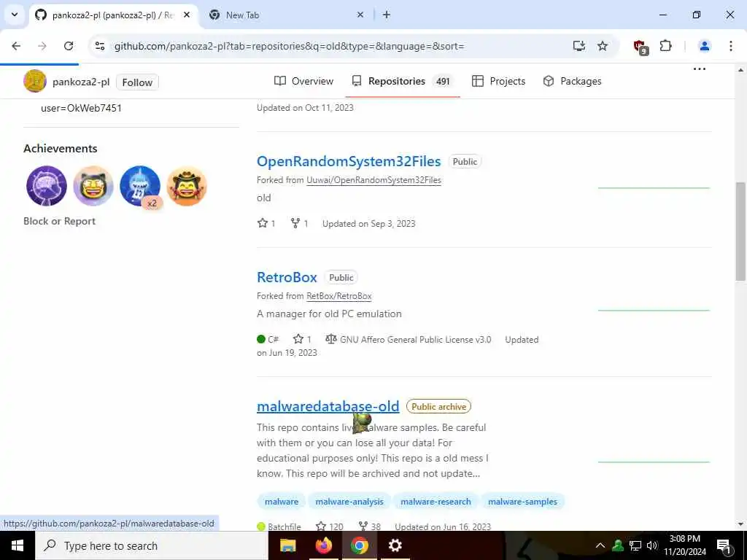Click the star count of OpenRandomSystem32Files
The height and width of the screenshot is (560, 747).
tap(266, 223)
